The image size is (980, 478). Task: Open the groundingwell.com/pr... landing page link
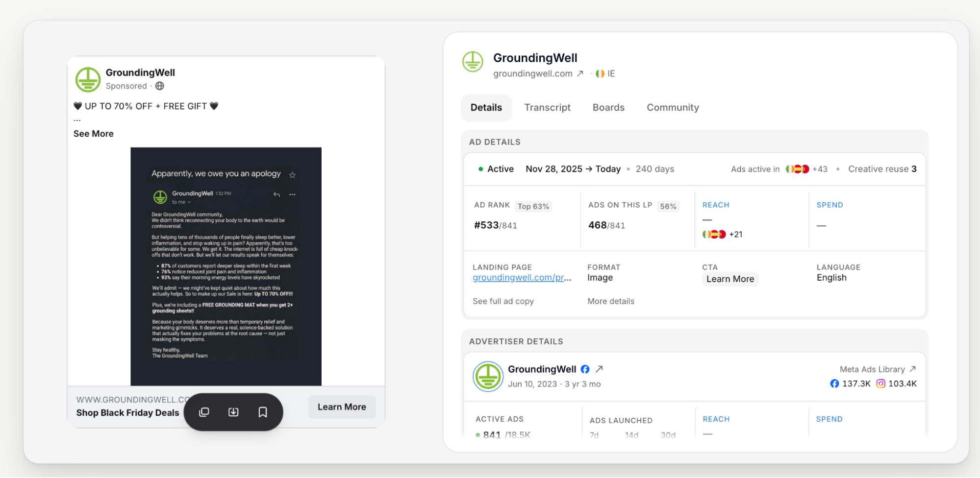coord(522,278)
